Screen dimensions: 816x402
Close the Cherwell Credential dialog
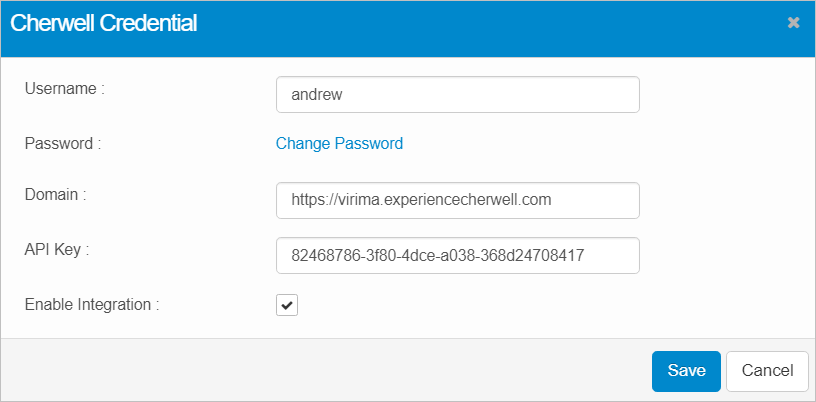[x=793, y=23]
